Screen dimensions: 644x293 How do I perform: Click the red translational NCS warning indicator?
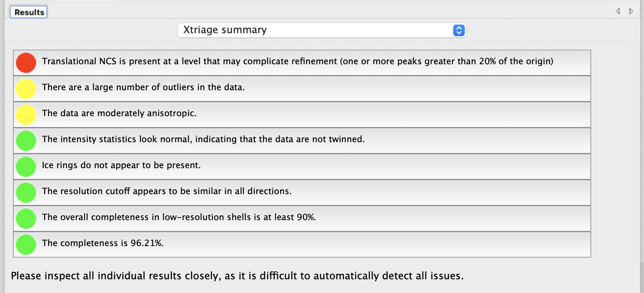[x=26, y=63]
